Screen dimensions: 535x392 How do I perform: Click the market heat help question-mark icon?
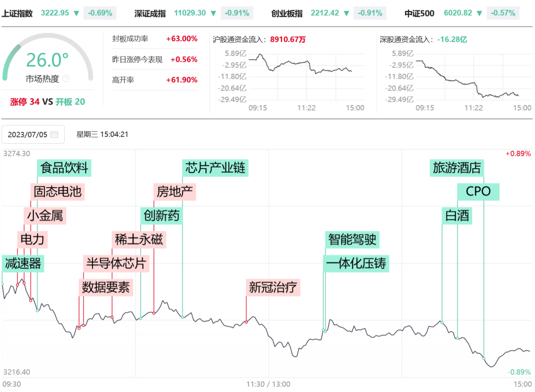point(66,79)
